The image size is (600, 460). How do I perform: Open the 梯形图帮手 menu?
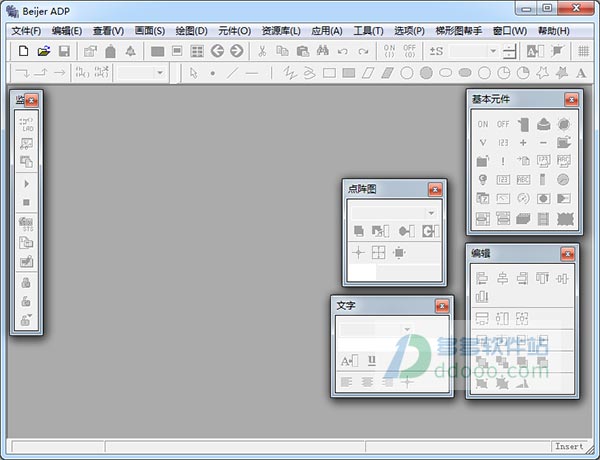[458, 31]
